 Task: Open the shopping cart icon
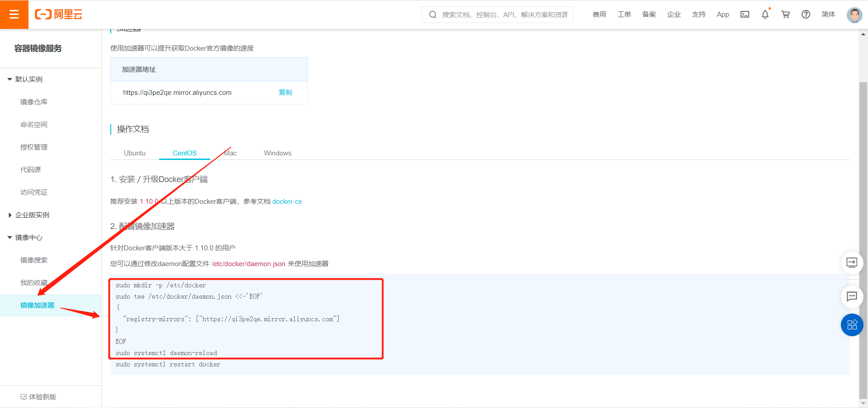pyautogui.click(x=786, y=14)
